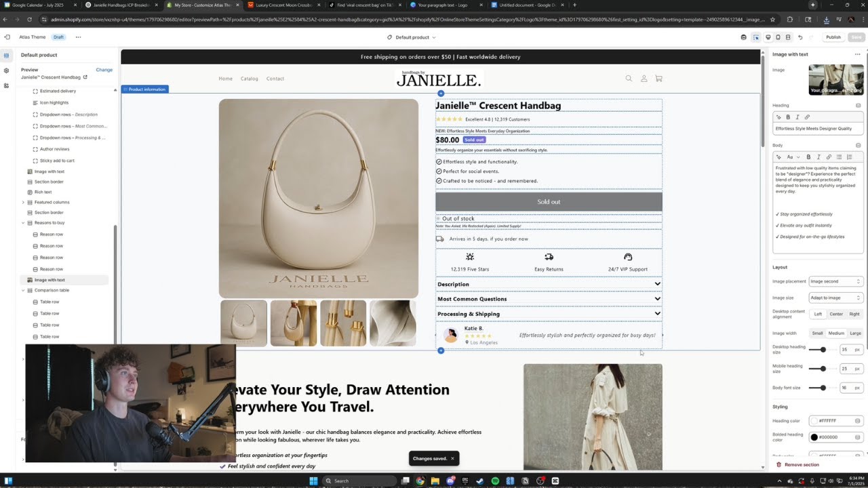Open the Image size dropdown
Image resolution: width=868 pixels, height=488 pixels.
[835, 298]
